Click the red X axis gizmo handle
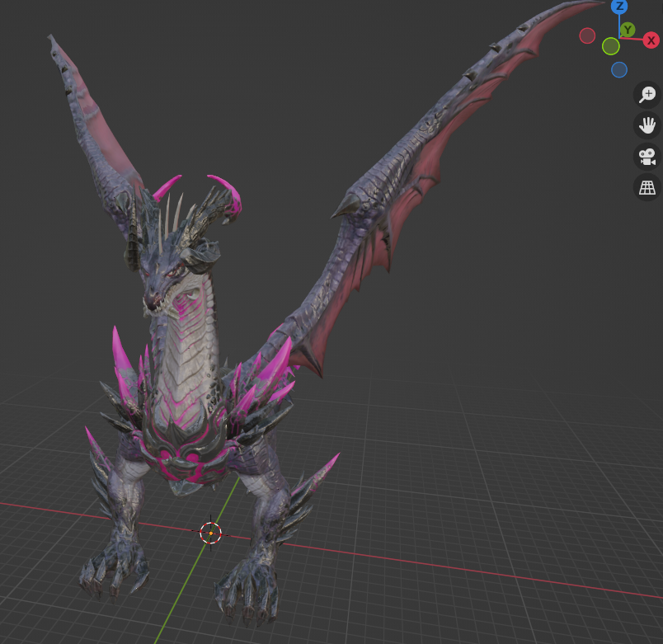Viewport: 663px width, 644px height. [651, 40]
